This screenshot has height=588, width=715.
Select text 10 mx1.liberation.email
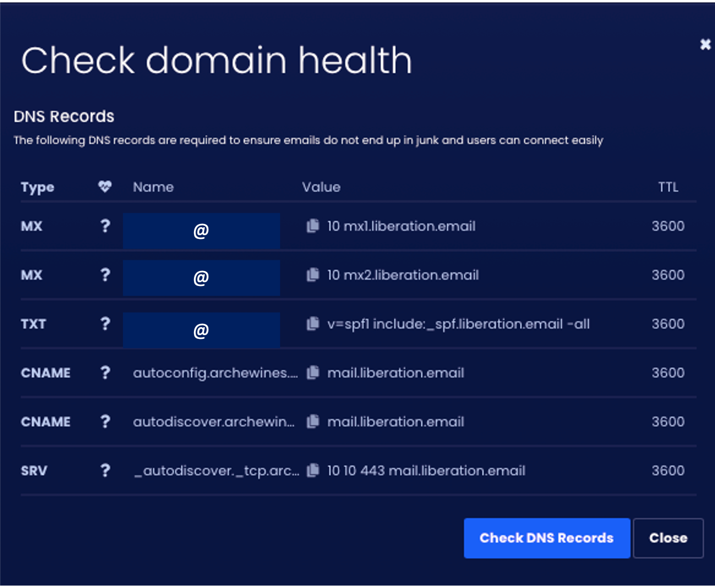click(x=401, y=226)
